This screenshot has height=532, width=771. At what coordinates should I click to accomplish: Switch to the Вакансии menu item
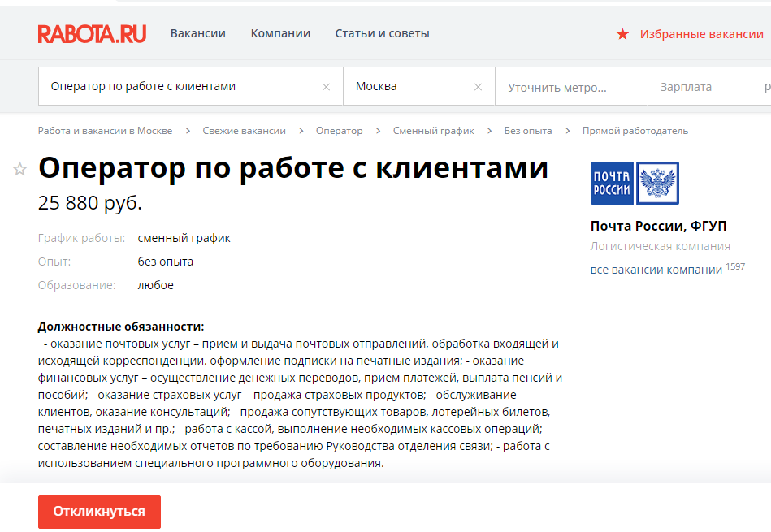coord(198,33)
